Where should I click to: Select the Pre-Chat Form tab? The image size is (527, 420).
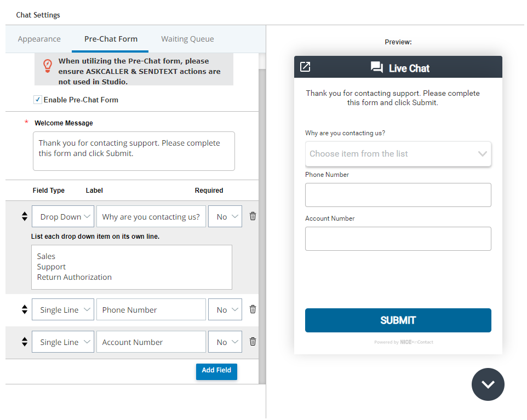click(x=111, y=39)
